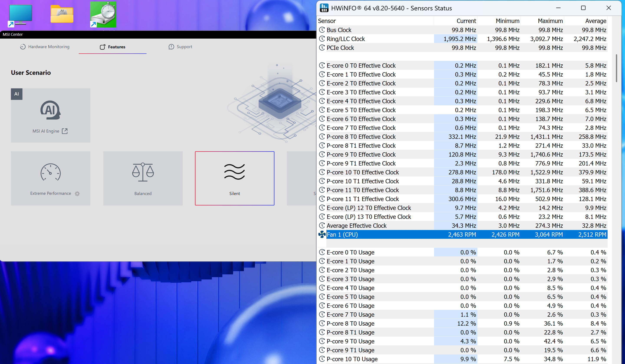
Task: Open the MSI AI Engine tile
Action: pyautogui.click(x=51, y=115)
